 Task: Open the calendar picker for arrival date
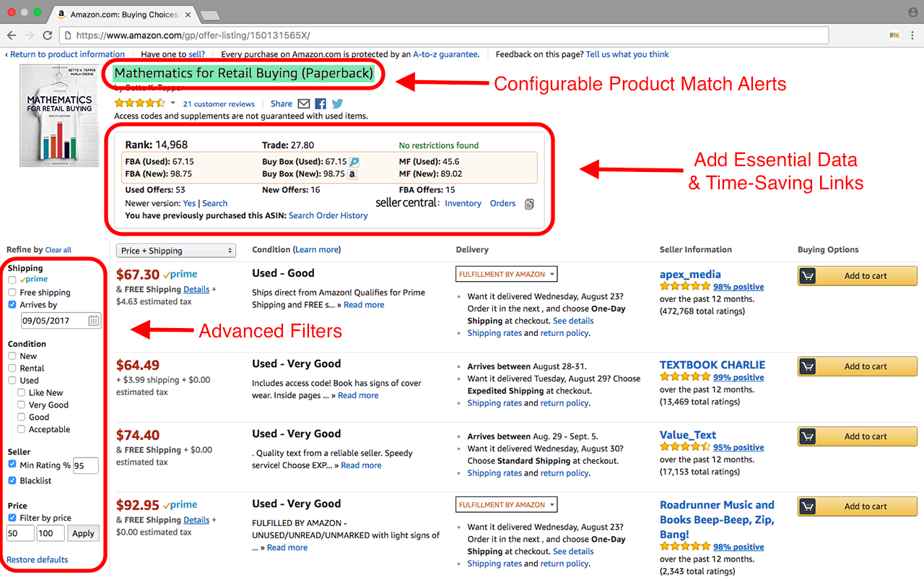click(x=94, y=321)
